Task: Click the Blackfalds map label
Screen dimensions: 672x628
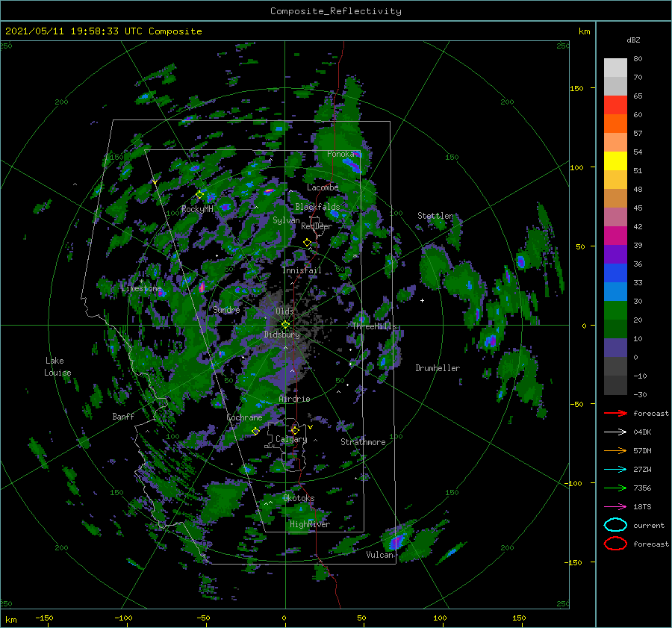Action: click(x=317, y=207)
